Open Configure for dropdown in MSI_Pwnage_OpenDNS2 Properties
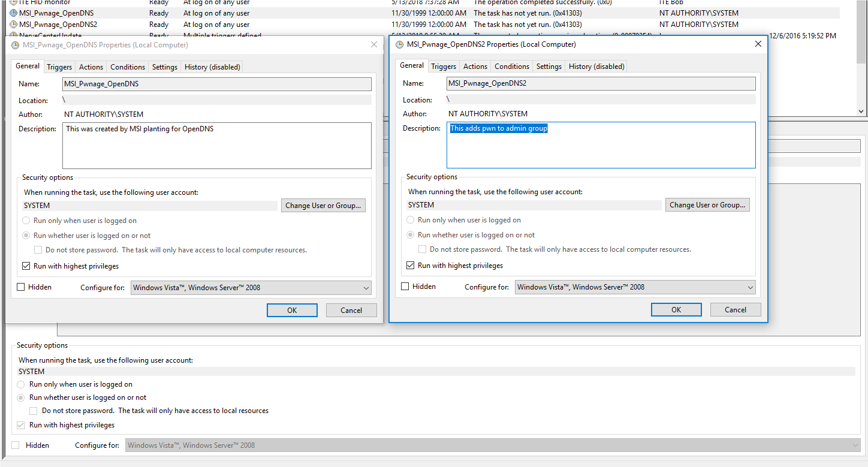This screenshot has width=868, height=467. pyautogui.click(x=635, y=287)
